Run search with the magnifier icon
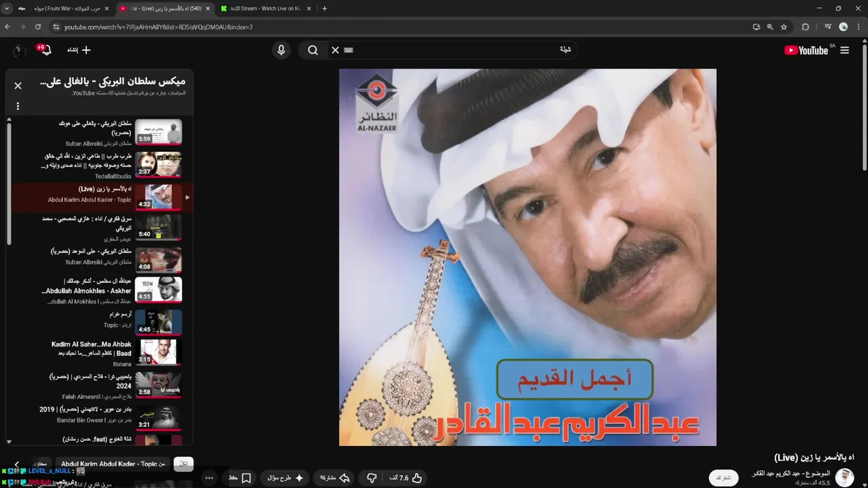The width and height of the screenshot is (868, 488). tap(313, 50)
